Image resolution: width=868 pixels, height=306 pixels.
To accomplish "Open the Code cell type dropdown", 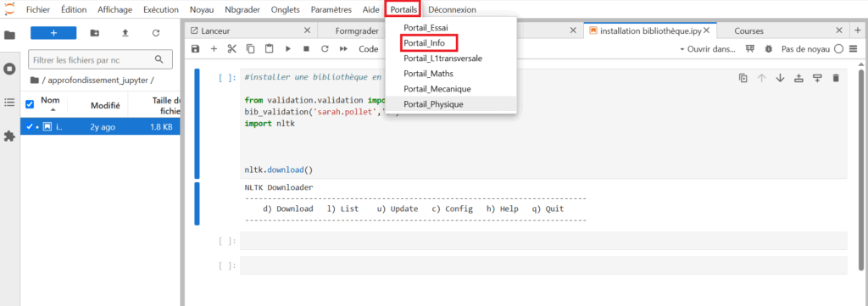I will coord(369,48).
